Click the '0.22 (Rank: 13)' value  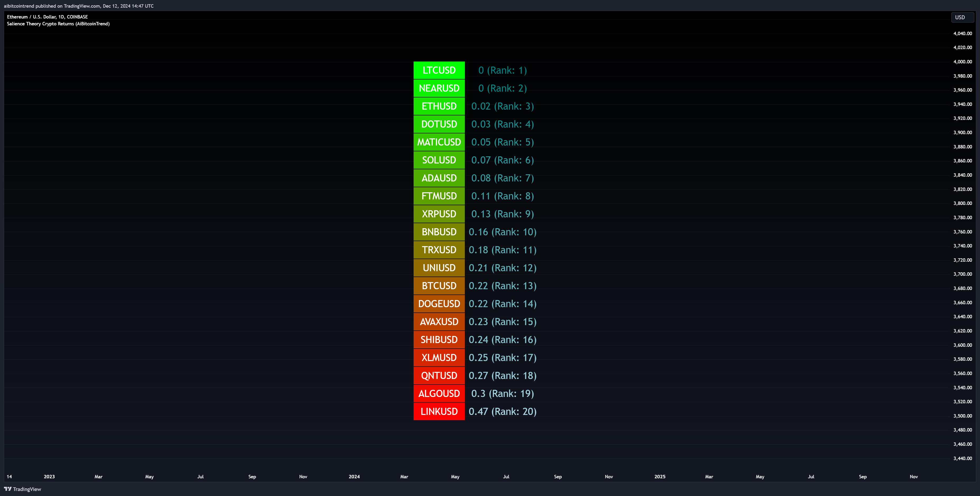503,286
